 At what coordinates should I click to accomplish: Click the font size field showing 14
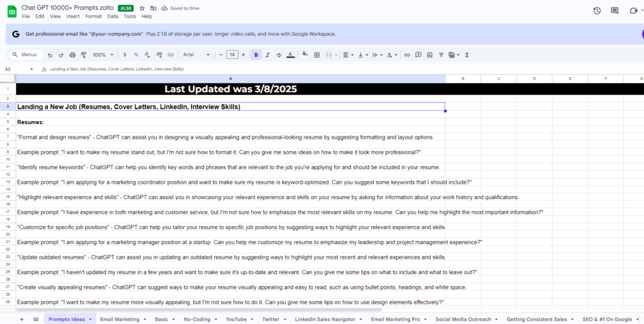232,54
